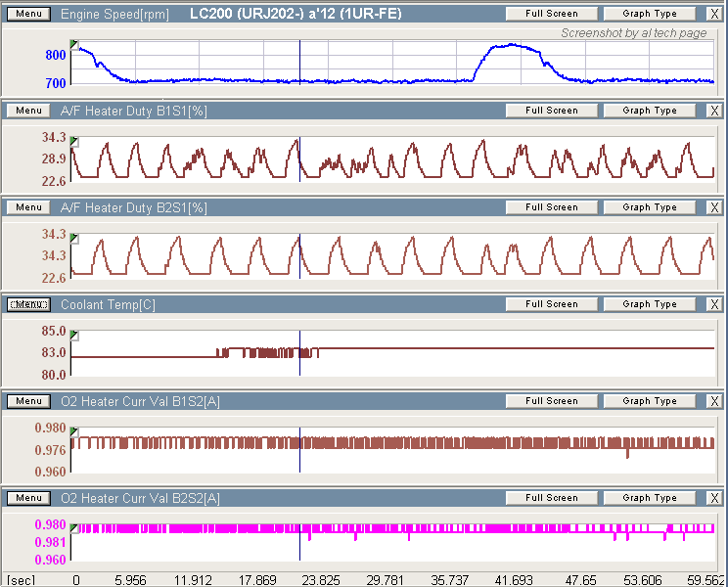The width and height of the screenshot is (728, 587).
Task: Open the A/F Heater Duty B2S1 Menu
Action: click(x=28, y=207)
